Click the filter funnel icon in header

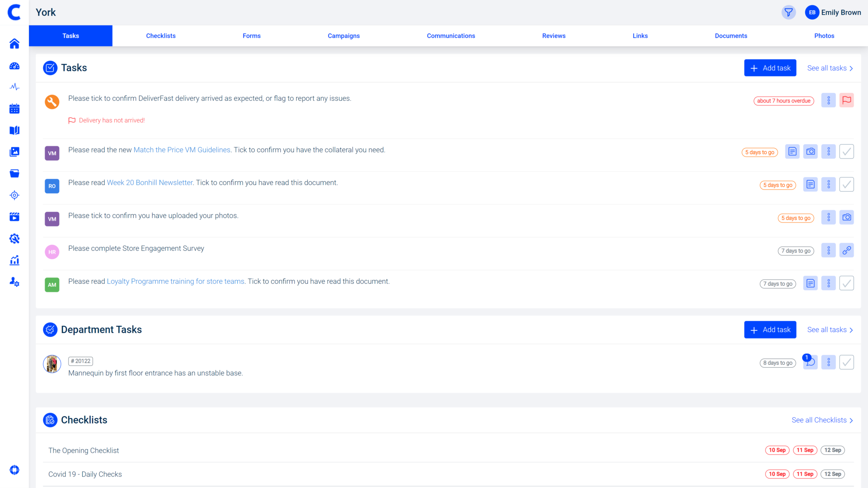coord(788,12)
